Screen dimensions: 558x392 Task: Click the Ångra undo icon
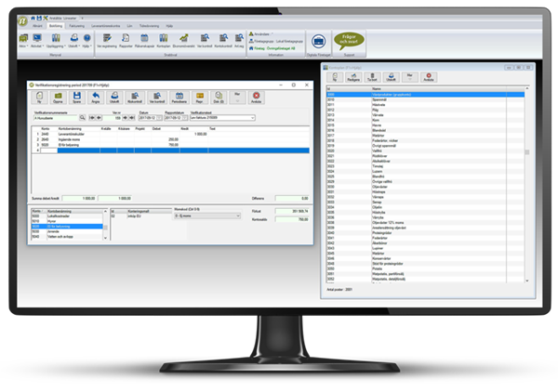[x=96, y=96]
